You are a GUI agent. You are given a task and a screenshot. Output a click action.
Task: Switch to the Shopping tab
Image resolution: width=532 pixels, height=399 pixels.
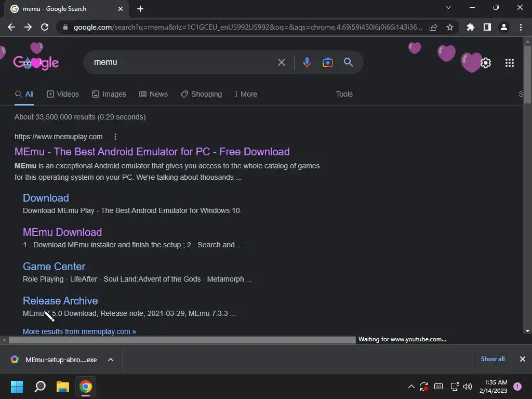[x=202, y=95]
